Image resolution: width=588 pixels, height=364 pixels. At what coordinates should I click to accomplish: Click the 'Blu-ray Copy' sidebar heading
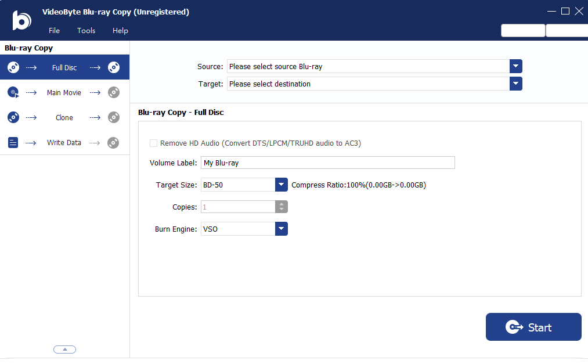click(x=28, y=48)
